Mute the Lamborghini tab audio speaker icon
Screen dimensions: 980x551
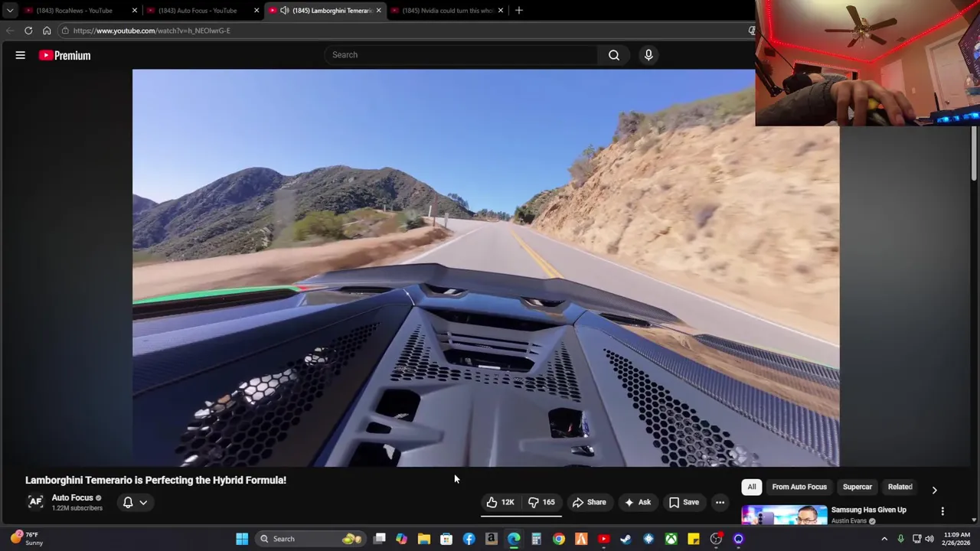click(285, 11)
